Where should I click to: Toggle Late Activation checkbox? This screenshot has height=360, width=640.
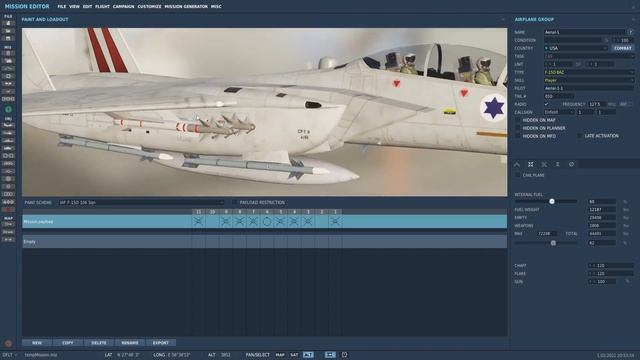tap(580, 136)
